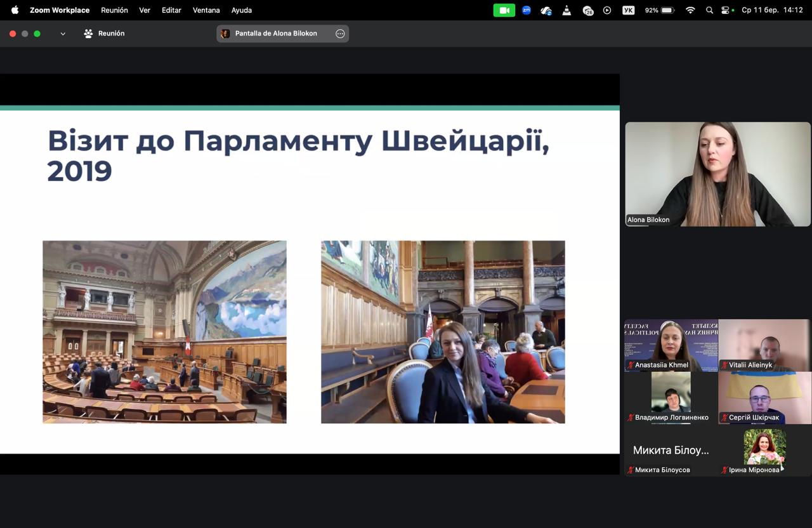The width and height of the screenshot is (812, 528).
Task: Open Spotlight search magnifier
Action: point(709,10)
